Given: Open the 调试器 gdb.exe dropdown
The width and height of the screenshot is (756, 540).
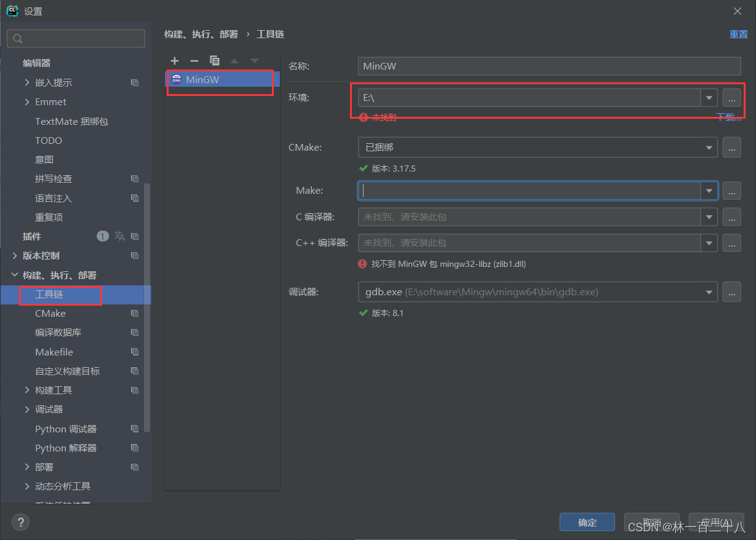Looking at the screenshot, I should click(538, 292).
